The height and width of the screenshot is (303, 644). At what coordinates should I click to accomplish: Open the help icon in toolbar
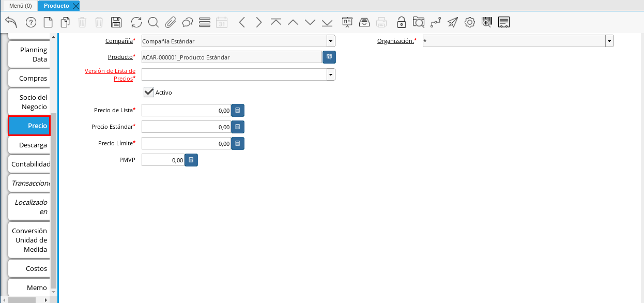coord(30,22)
